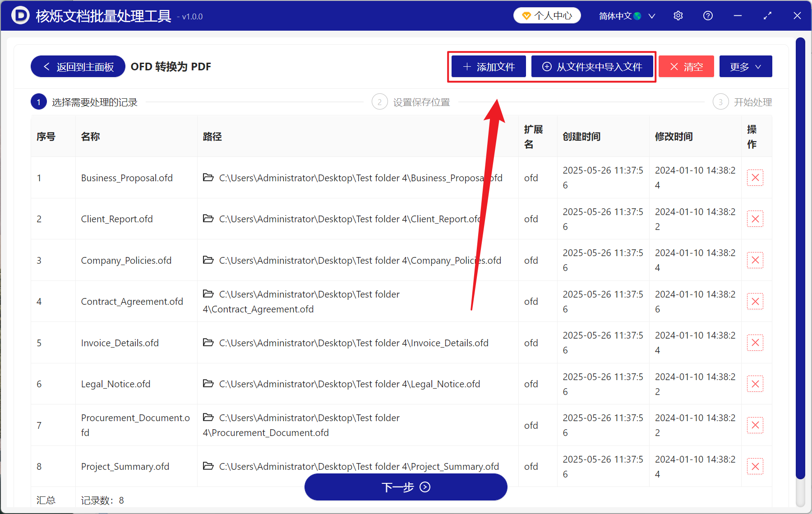
Task: Open help via the question mark icon
Action: click(708, 16)
